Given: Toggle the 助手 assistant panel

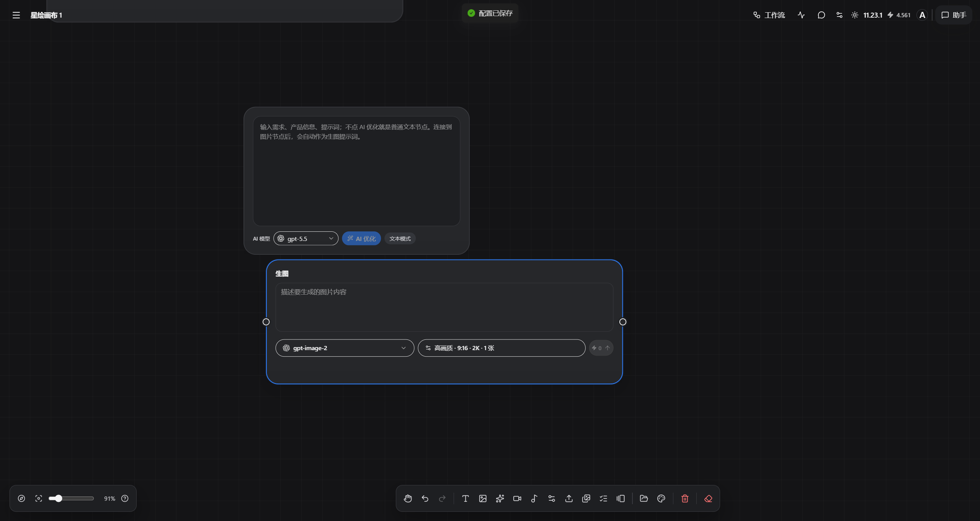Looking at the screenshot, I should [x=954, y=15].
